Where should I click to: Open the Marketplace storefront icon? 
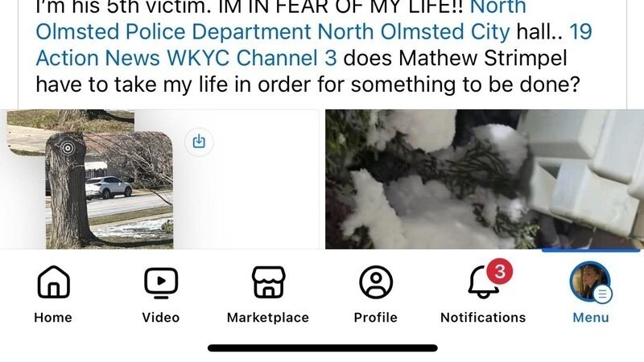tap(268, 282)
